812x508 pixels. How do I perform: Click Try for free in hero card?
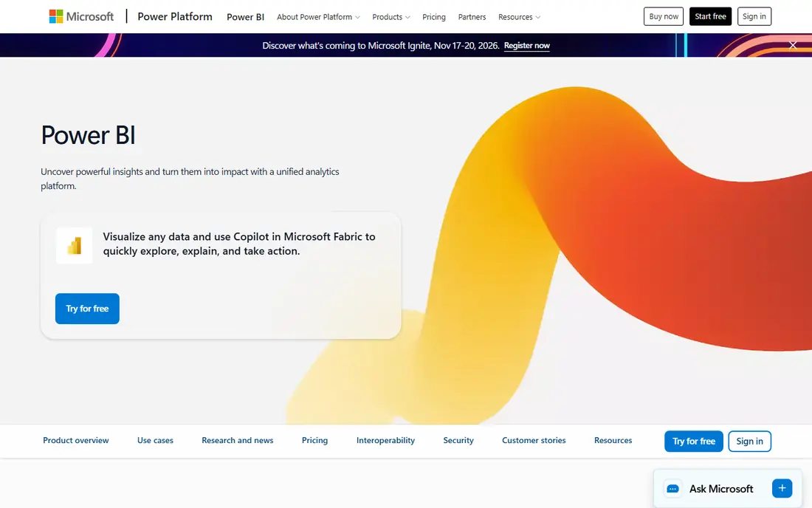coord(87,309)
